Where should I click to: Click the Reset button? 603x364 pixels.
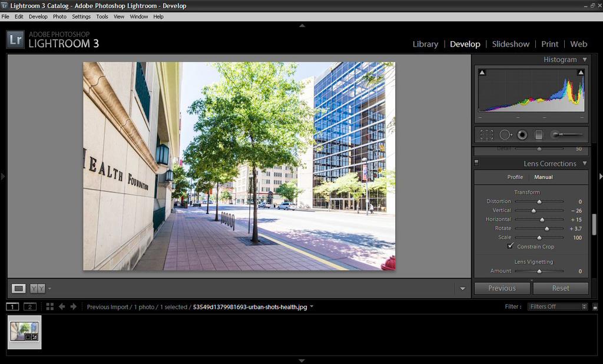[560, 288]
